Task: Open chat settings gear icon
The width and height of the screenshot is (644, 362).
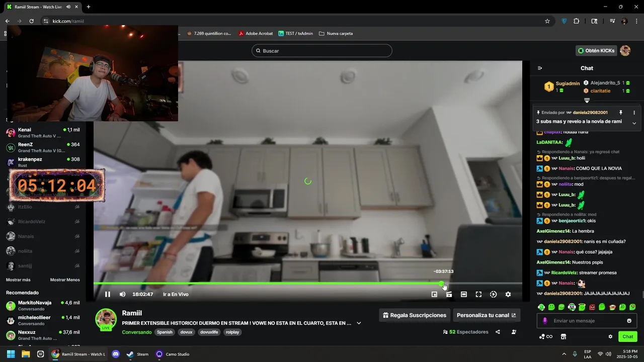Action: pyautogui.click(x=610, y=336)
